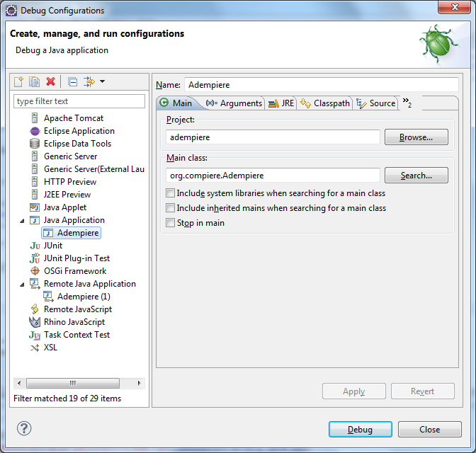The width and height of the screenshot is (476, 453).
Task: Click the HTTP Preview icon
Action: coord(35,182)
